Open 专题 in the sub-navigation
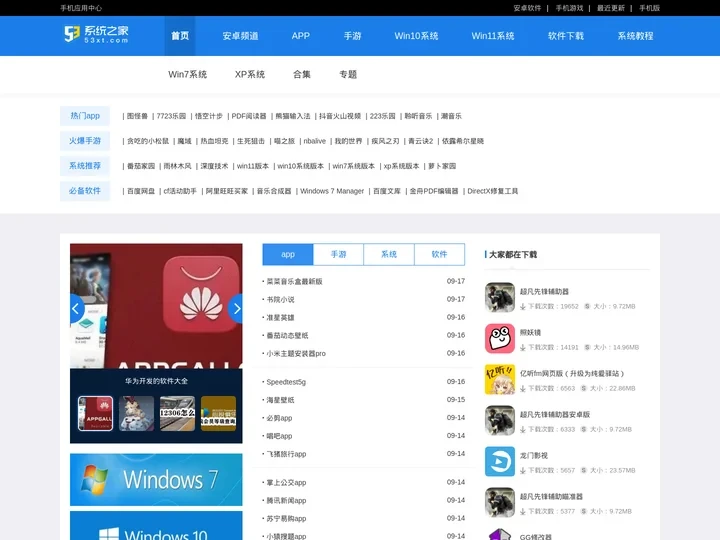The height and width of the screenshot is (540, 720). tap(348, 74)
